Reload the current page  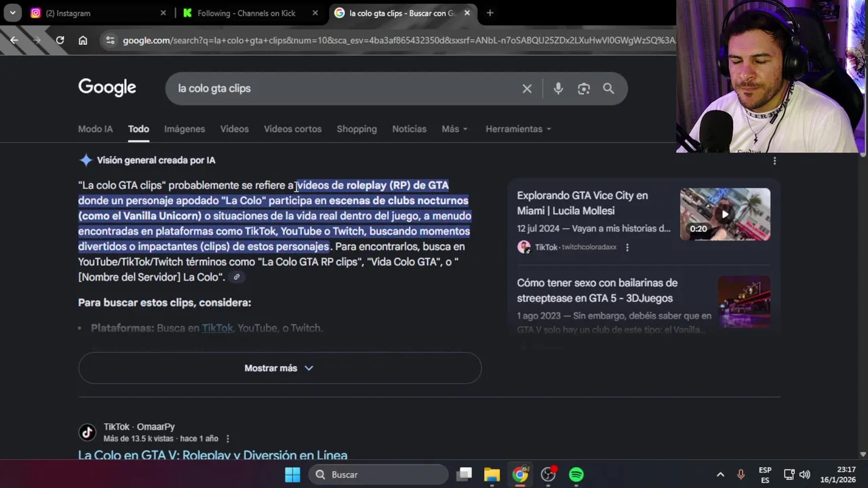pyautogui.click(x=60, y=41)
